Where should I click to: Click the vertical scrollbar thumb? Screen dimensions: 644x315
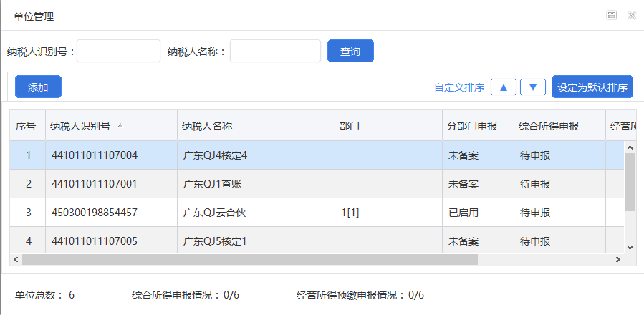(x=630, y=183)
